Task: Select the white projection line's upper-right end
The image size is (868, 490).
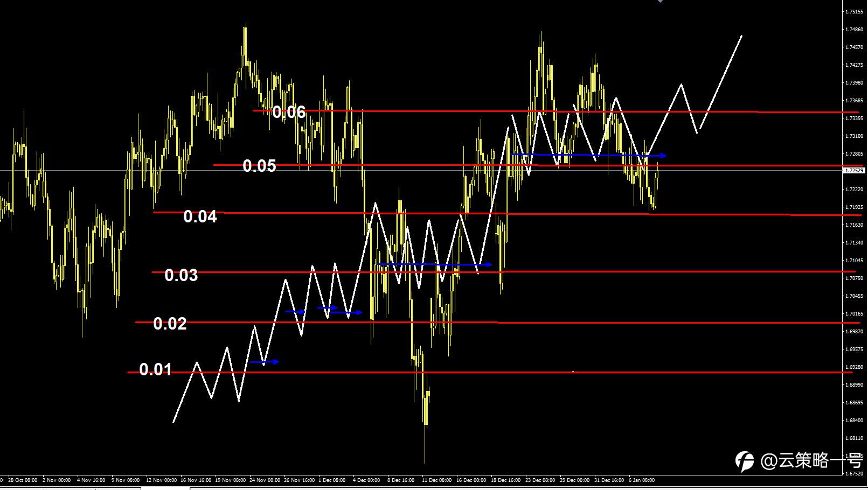Action: (x=741, y=36)
